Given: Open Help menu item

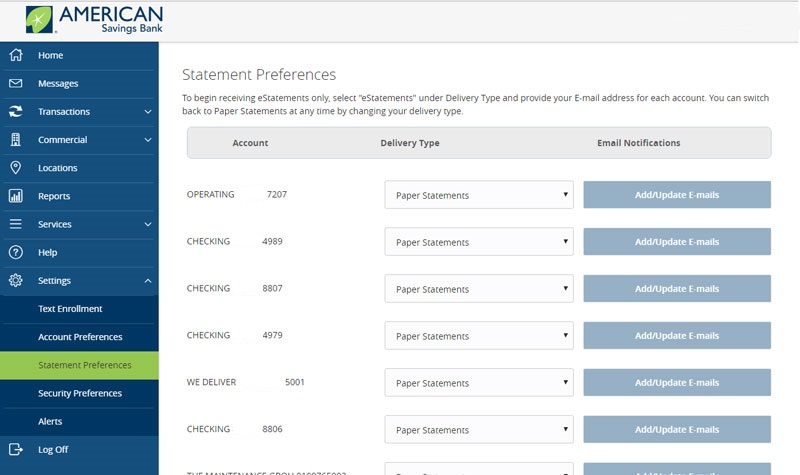Looking at the screenshot, I should coord(79,253).
